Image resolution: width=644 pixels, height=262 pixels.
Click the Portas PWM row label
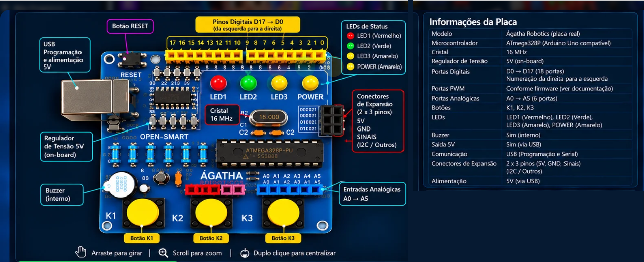448,89
